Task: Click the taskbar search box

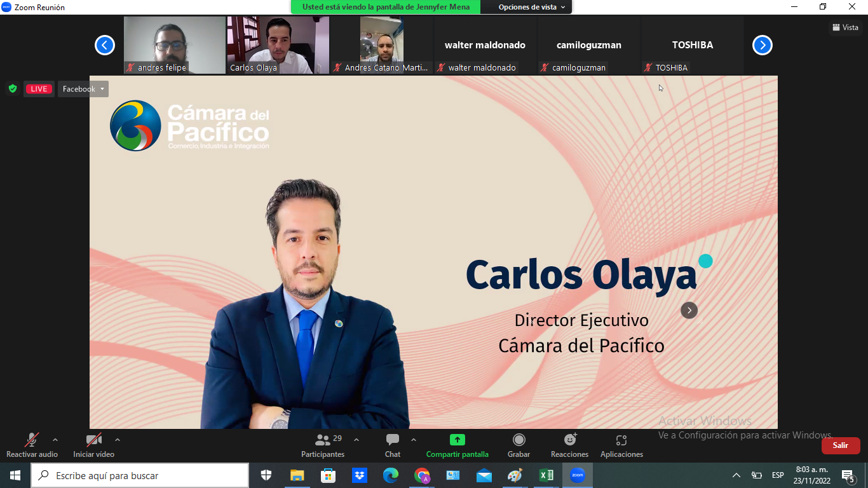Action: pos(140,475)
